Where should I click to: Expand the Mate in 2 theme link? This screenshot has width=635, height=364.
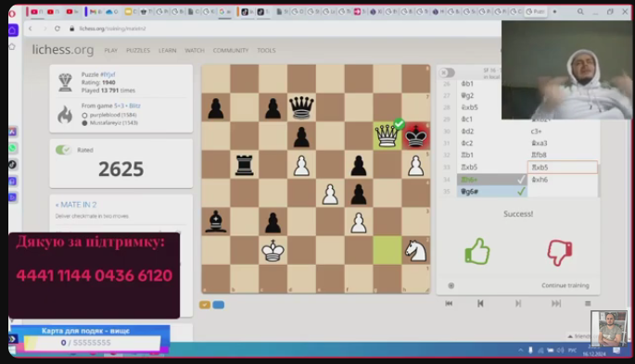point(76,205)
